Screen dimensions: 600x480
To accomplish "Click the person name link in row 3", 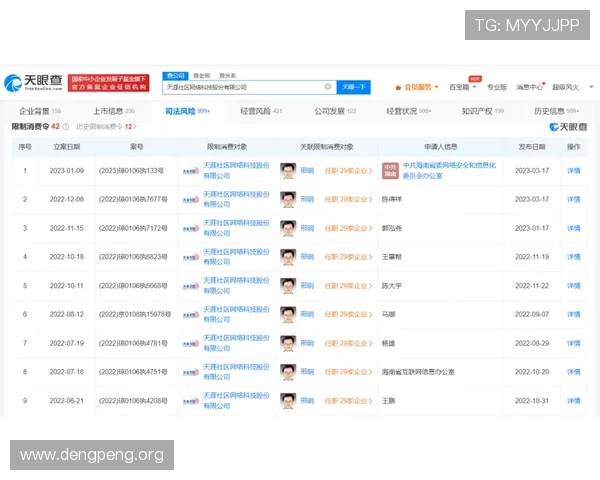I will [307, 228].
